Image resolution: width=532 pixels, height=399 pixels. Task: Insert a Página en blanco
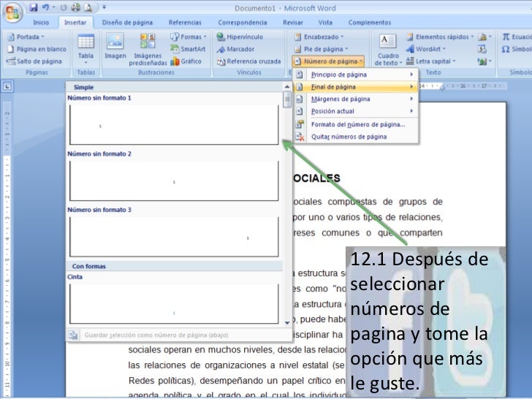click(x=37, y=49)
